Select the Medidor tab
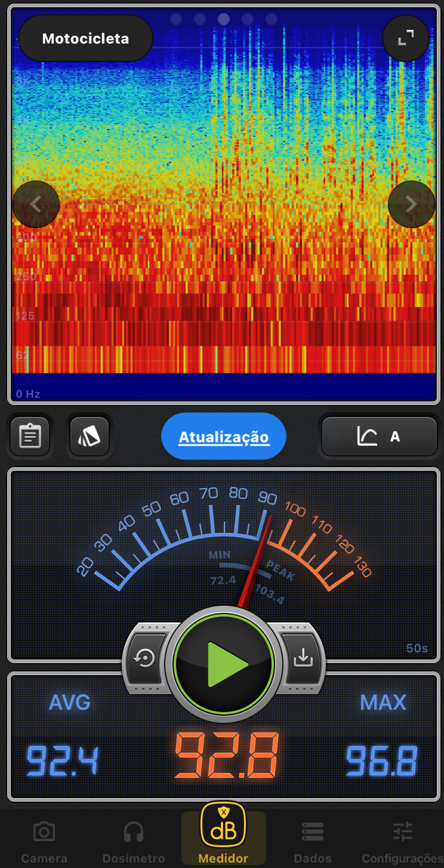Screen dimensions: 444x868 pyautogui.click(x=223, y=836)
